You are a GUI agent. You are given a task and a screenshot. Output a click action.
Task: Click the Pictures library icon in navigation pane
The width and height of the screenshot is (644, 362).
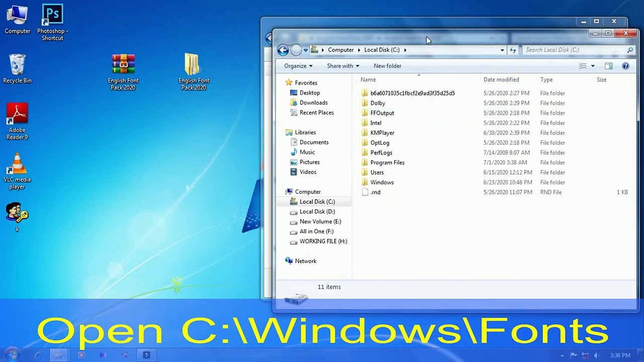(294, 162)
